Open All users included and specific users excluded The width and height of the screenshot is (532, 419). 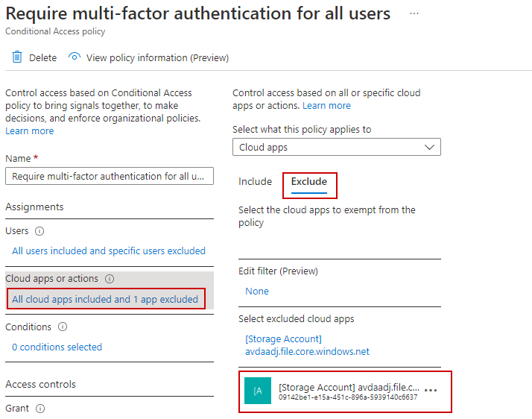(109, 251)
